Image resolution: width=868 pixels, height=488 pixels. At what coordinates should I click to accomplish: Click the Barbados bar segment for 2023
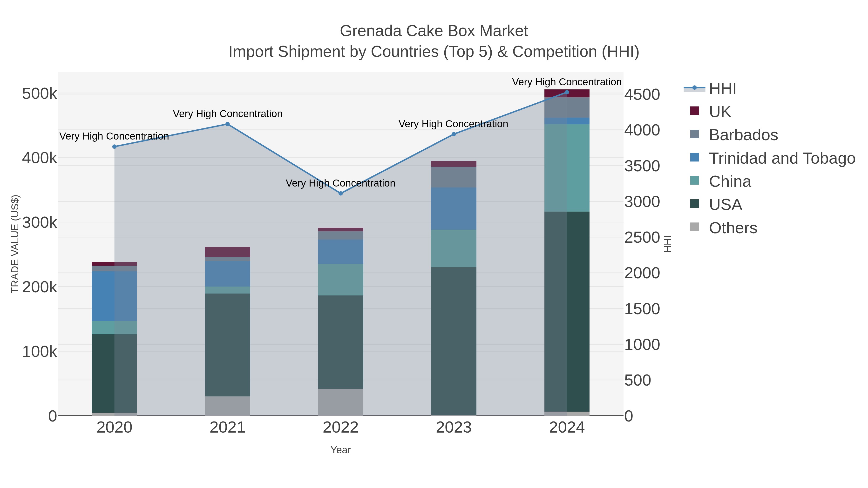pyautogui.click(x=454, y=177)
